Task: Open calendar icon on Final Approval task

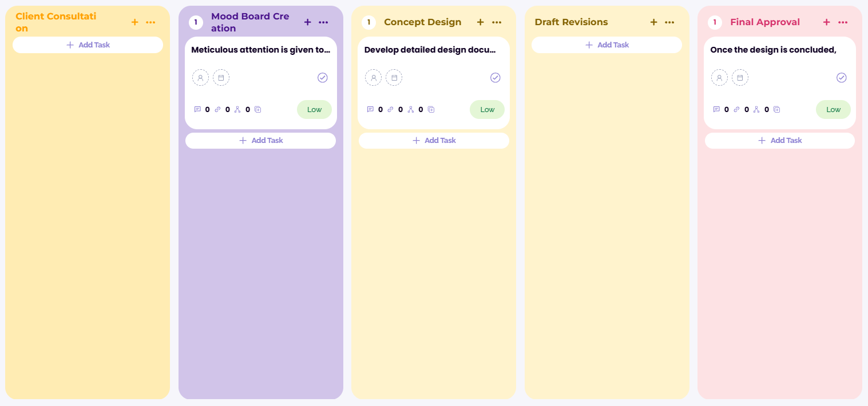Action: coord(740,78)
